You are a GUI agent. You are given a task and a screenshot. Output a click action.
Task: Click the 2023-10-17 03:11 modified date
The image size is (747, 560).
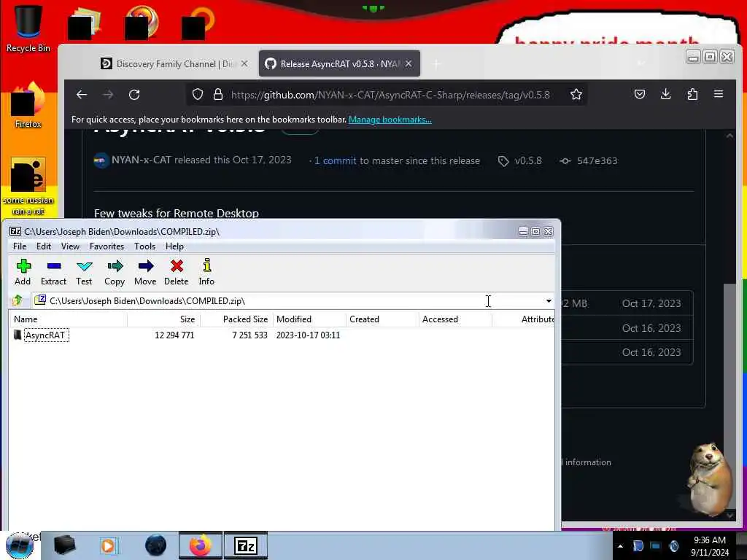tap(308, 335)
